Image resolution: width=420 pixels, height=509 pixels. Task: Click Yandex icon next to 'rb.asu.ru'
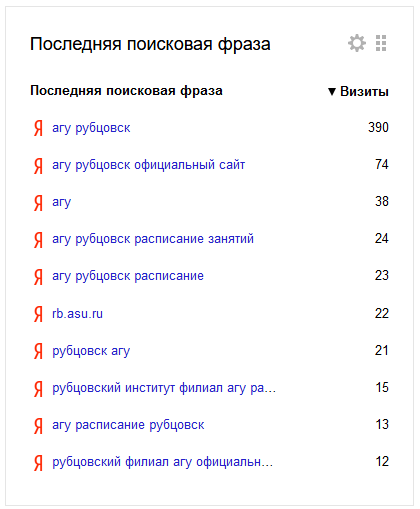(x=38, y=314)
